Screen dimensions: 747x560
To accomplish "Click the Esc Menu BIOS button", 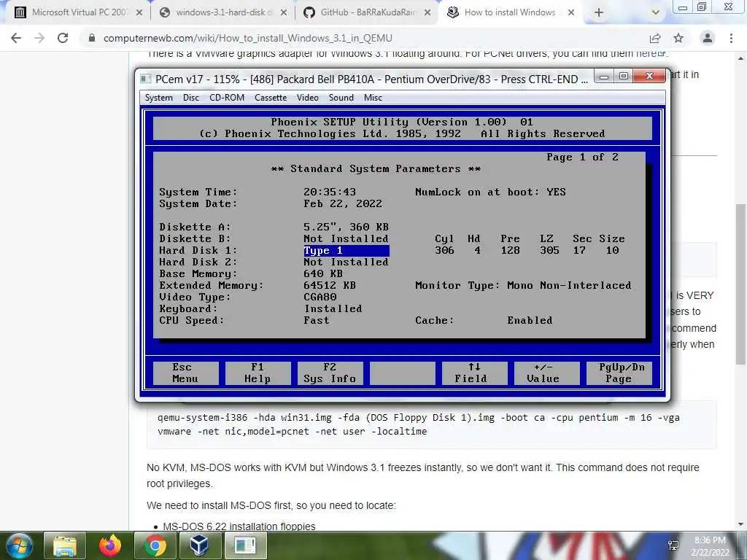I will point(186,373).
